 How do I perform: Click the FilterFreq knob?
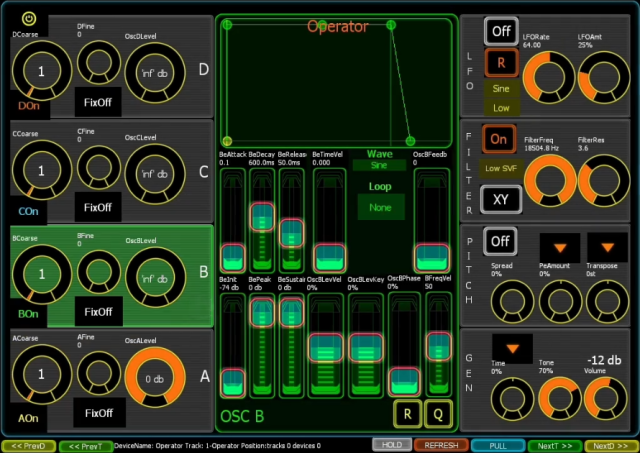550,180
